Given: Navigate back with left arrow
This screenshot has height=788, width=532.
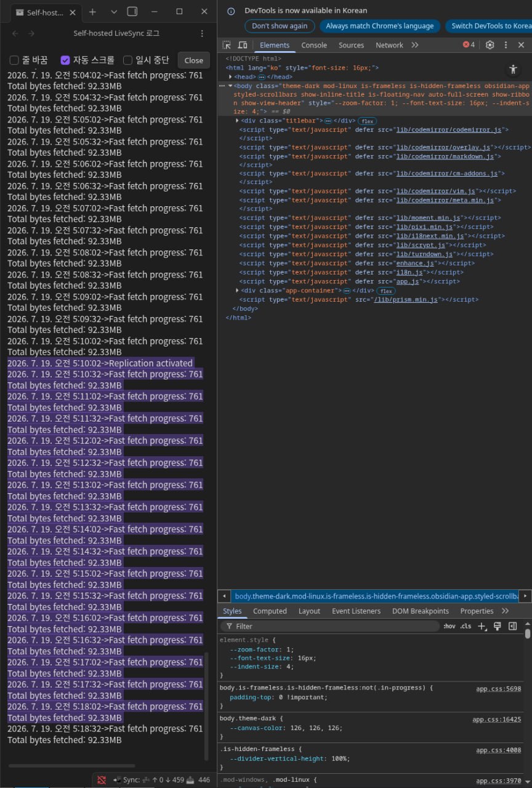Looking at the screenshot, I should [15, 33].
